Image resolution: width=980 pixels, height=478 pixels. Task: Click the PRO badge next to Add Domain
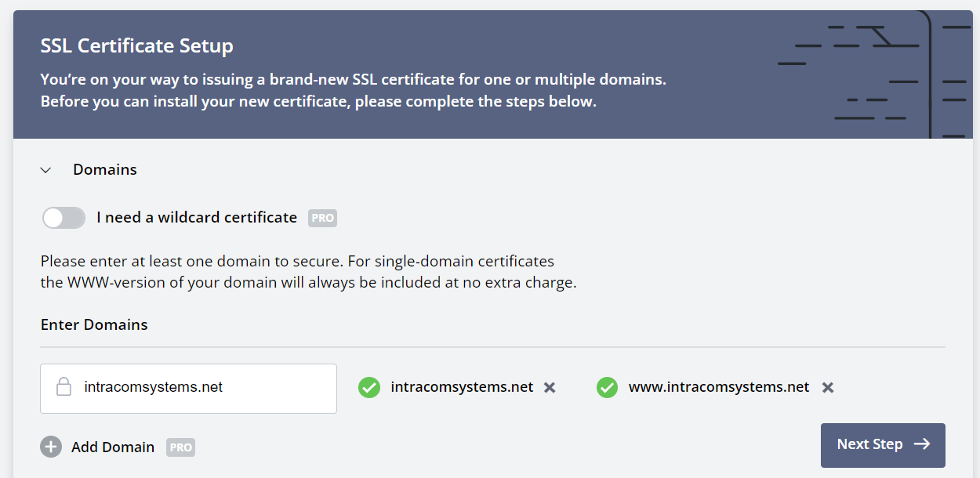[x=180, y=447]
